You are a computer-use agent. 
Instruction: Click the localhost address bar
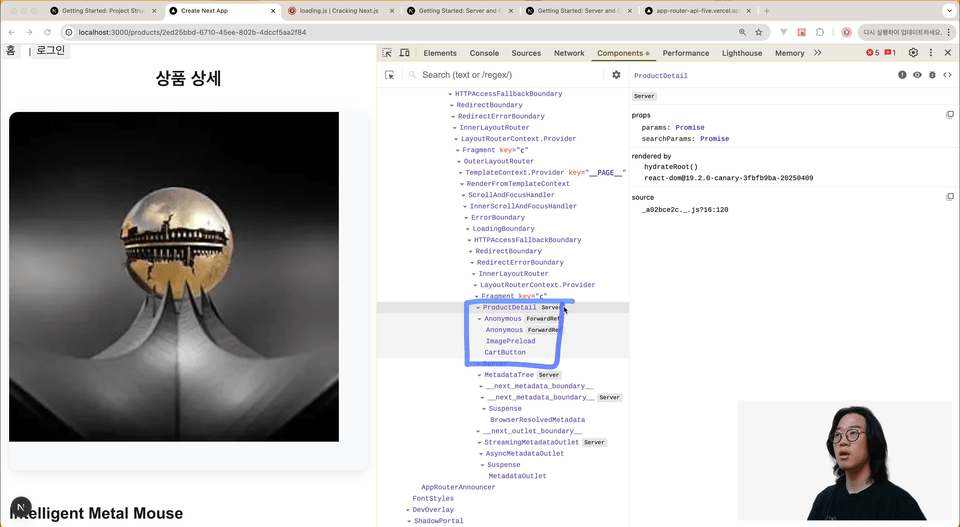click(398, 32)
